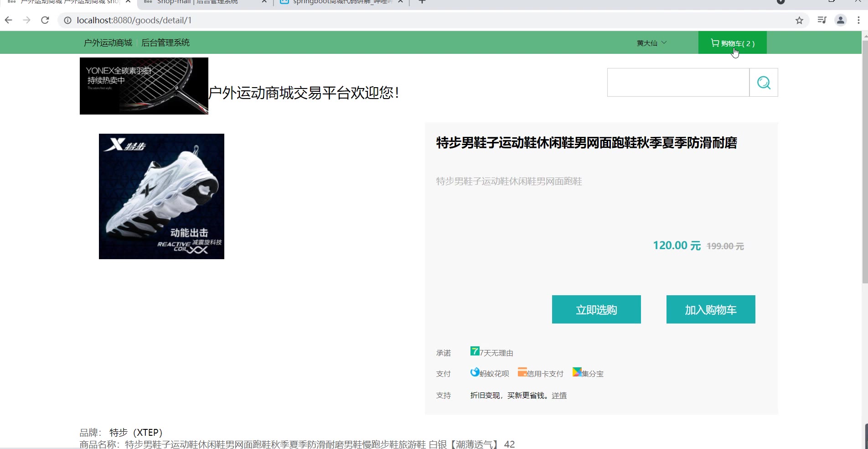Open the Chrome three-dot menu

point(859,20)
